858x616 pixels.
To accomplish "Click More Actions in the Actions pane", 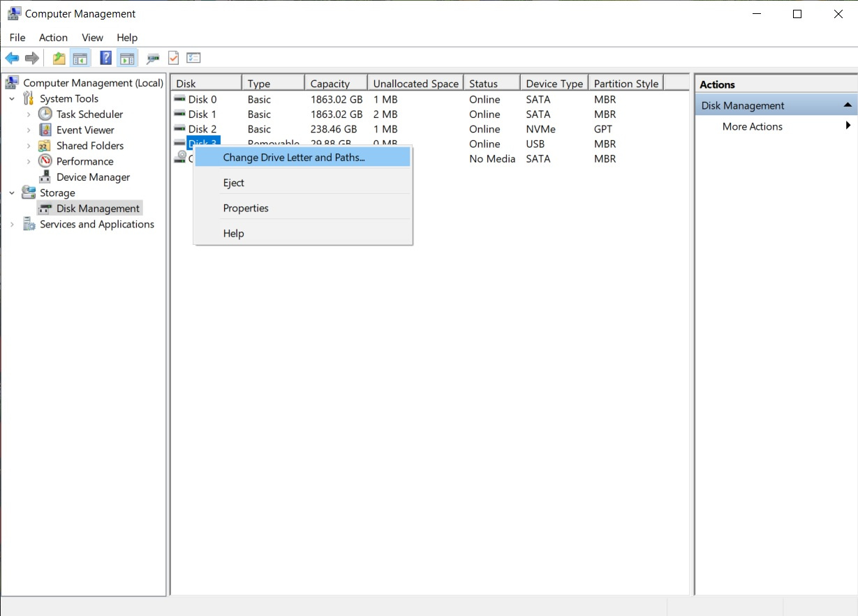I will pyautogui.click(x=753, y=126).
